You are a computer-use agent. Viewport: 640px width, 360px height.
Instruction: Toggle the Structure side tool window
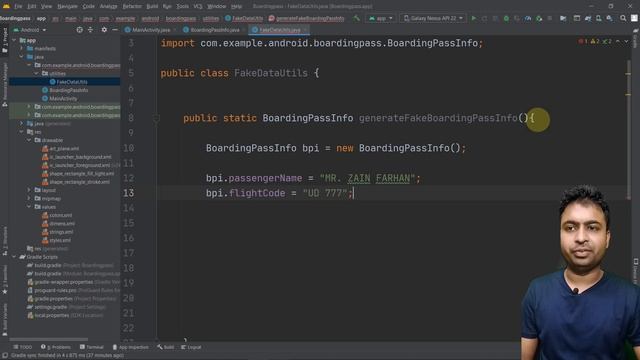click(x=4, y=241)
